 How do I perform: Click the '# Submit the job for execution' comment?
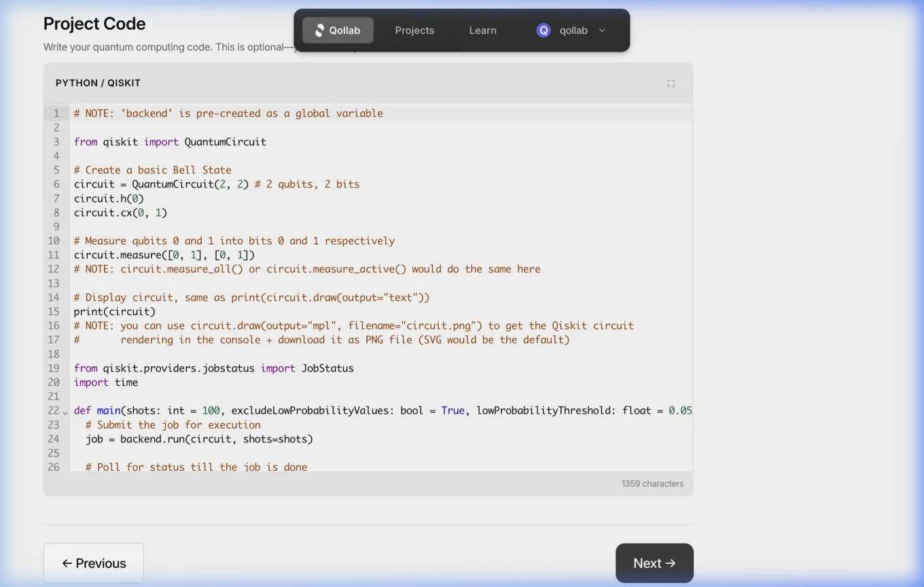(173, 425)
